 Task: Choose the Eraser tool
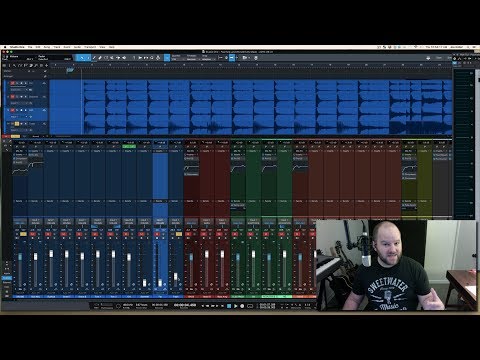click(100, 58)
